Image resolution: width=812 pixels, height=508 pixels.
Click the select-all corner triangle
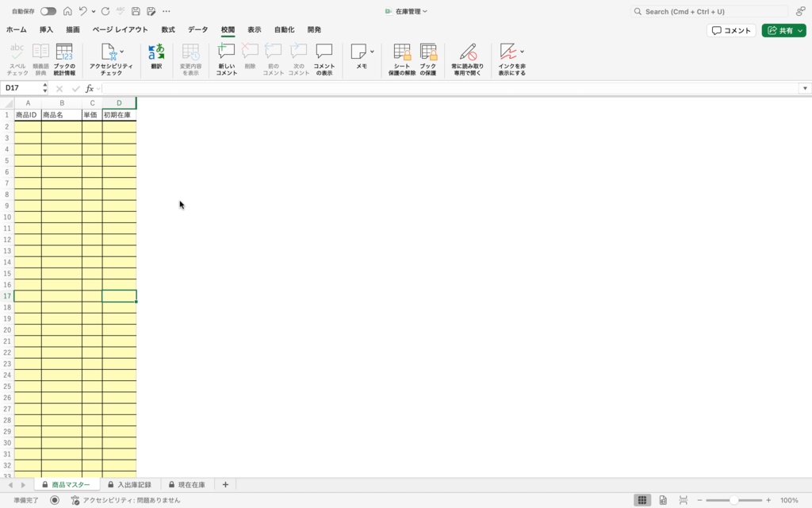(x=8, y=103)
